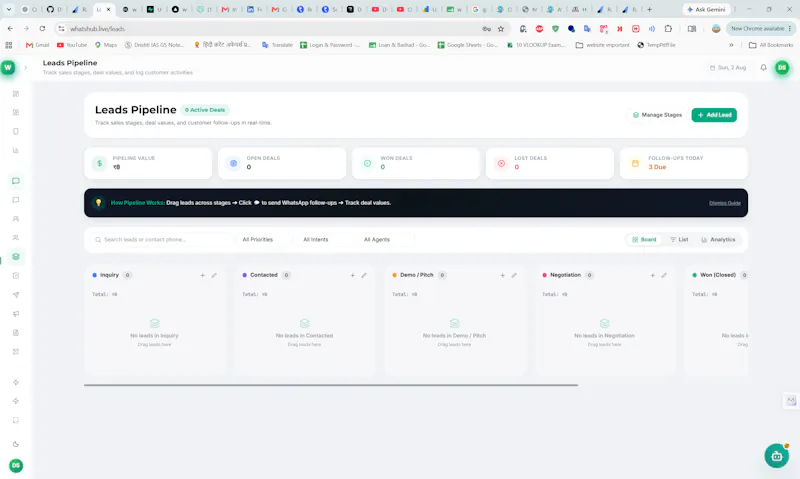This screenshot has height=479, width=800.
Task: Open the All Agents filter dropdown
Action: [385, 239]
